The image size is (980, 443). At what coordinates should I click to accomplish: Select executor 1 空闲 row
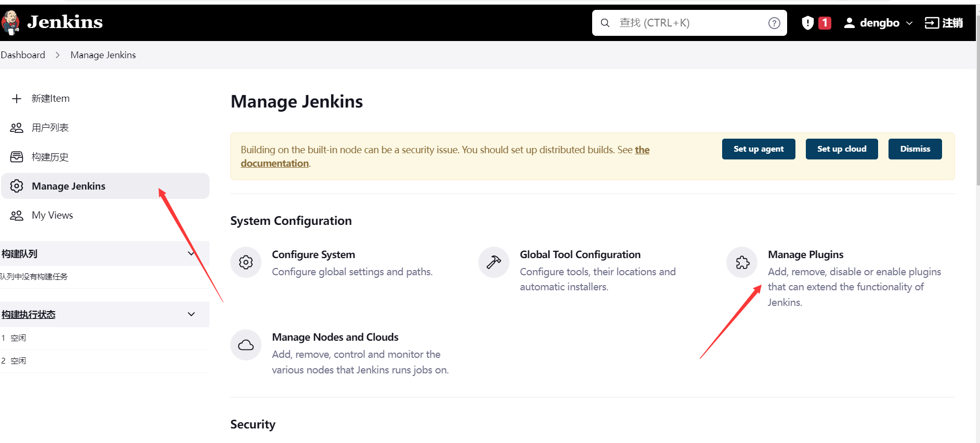(104, 338)
